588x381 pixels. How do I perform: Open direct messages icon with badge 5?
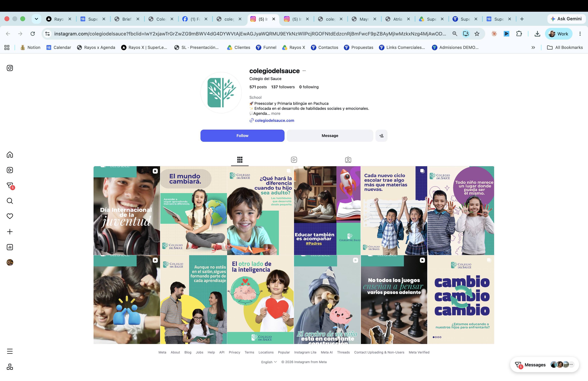pos(10,186)
